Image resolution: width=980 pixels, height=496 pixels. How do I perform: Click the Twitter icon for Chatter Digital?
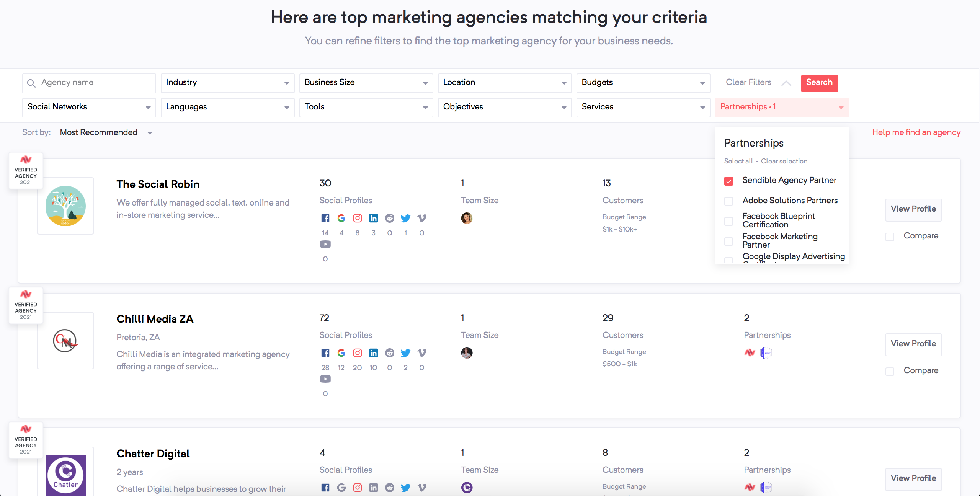point(405,488)
